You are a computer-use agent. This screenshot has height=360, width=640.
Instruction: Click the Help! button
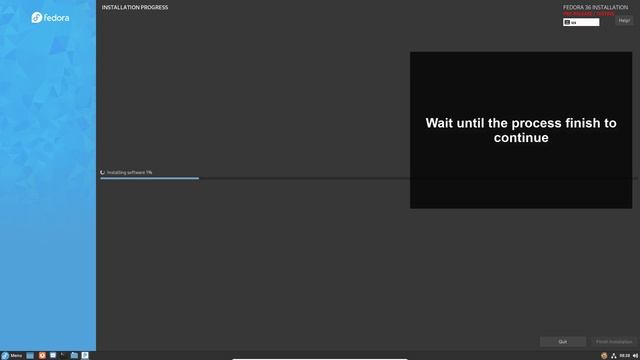coord(624,20)
